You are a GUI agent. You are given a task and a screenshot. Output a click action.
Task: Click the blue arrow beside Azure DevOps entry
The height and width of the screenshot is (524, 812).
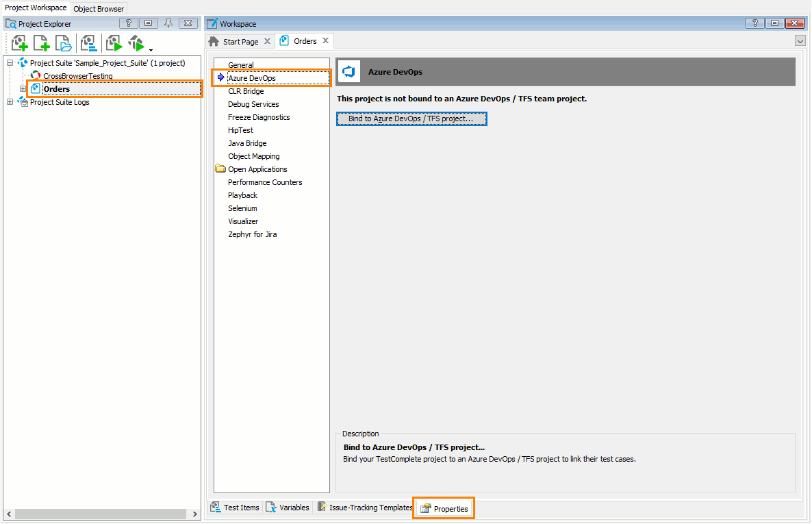(221, 78)
